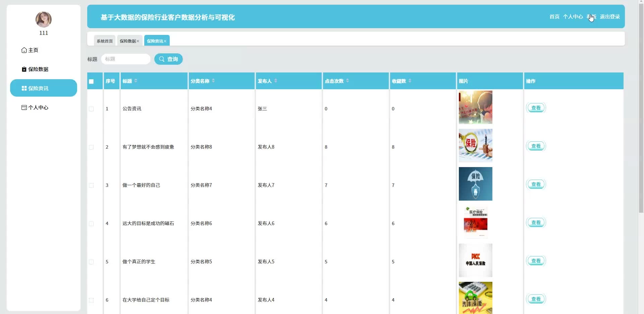Click the 分类名称8 cell
This screenshot has height=314, width=644.
point(201,147)
